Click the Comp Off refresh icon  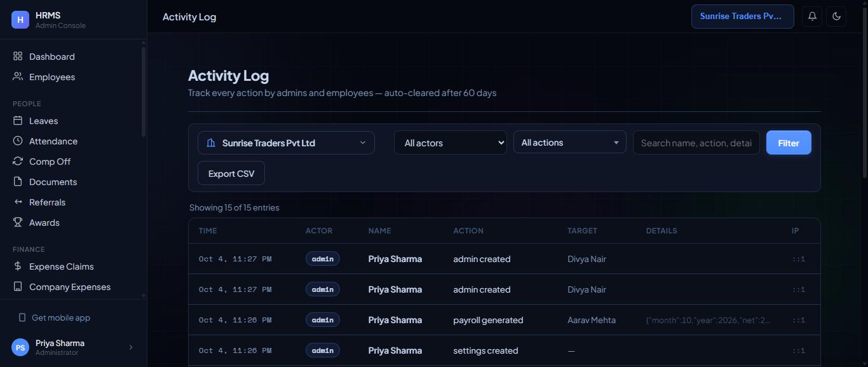pyautogui.click(x=18, y=162)
